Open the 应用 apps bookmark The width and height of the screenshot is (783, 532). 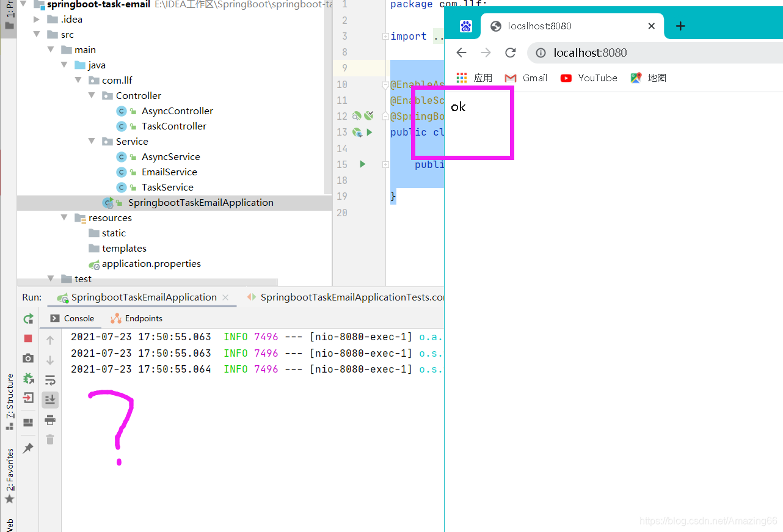click(x=475, y=78)
